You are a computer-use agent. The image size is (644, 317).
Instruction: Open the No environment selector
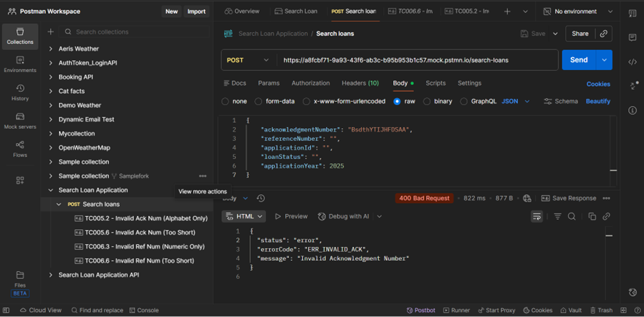click(578, 12)
